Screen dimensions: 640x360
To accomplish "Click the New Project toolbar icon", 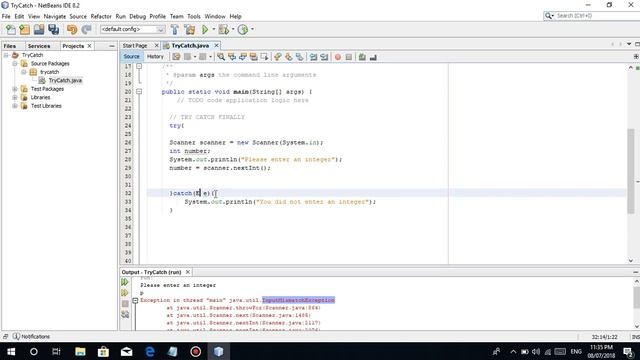I will coord(24,29).
